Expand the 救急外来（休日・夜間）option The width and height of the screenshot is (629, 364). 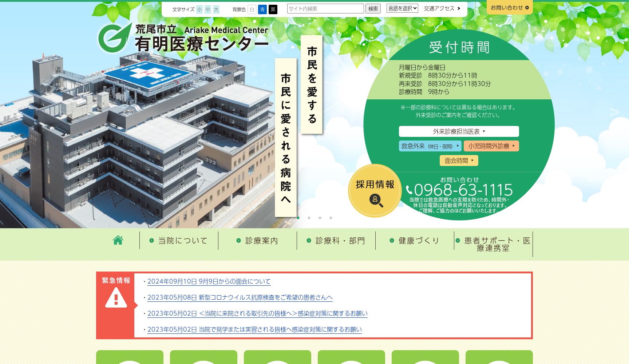[430, 146]
